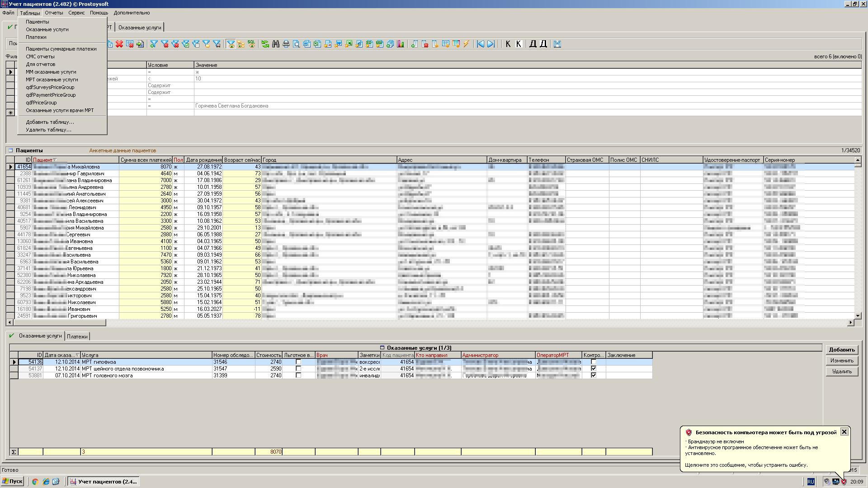Click the binoculars search icon
Image resolution: width=868 pixels, height=488 pixels.
pos(275,44)
